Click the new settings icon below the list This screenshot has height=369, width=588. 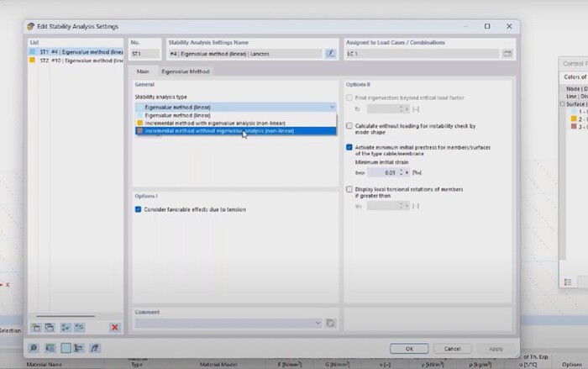(x=36, y=326)
